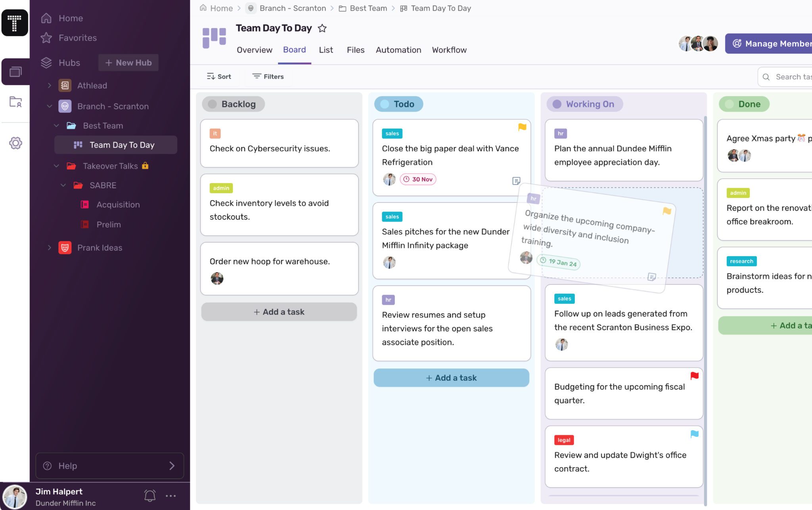Open the Automation tab
Image resolution: width=812 pixels, height=510 pixels.
398,50
